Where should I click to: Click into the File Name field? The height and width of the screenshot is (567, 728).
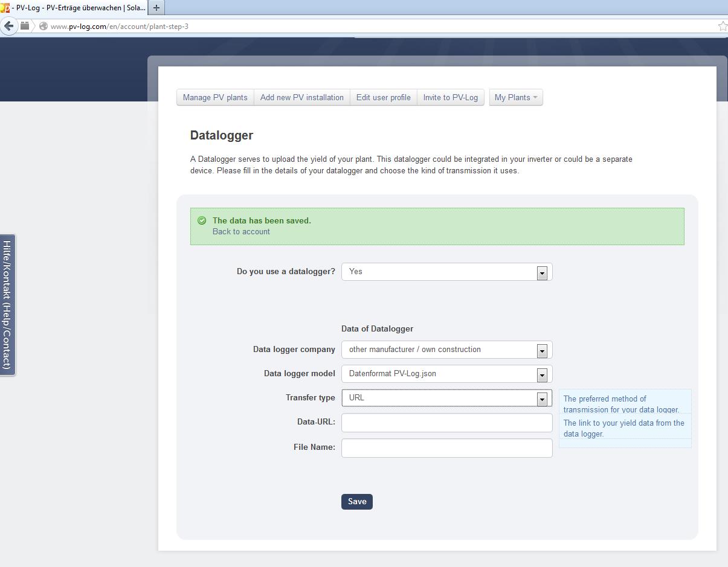(x=446, y=447)
